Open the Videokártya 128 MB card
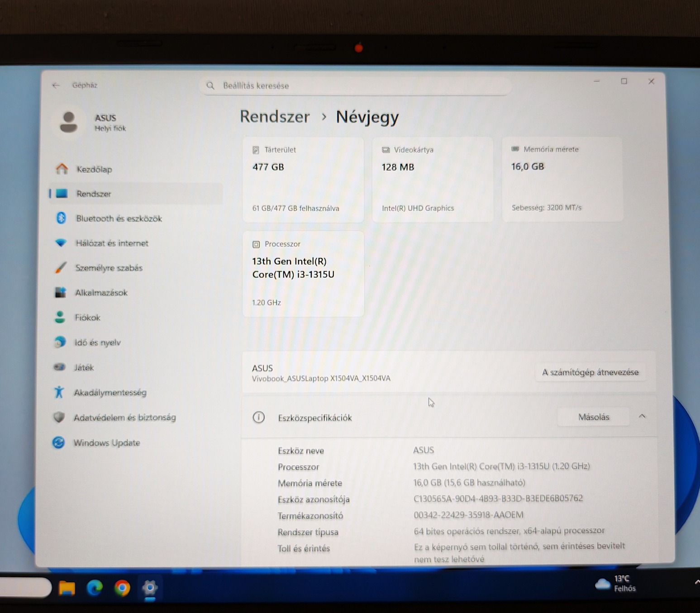This screenshot has width=700, height=613. (x=433, y=180)
